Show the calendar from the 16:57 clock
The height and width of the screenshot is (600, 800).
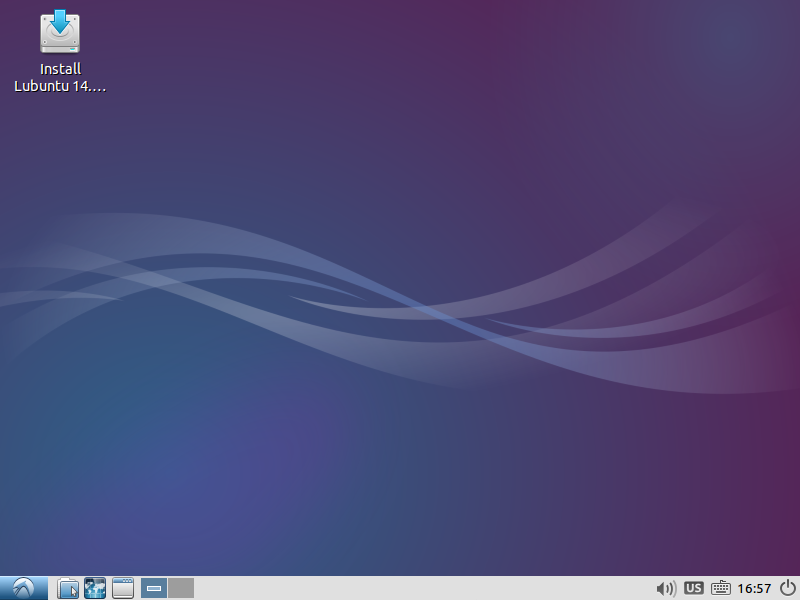pos(754,588)
